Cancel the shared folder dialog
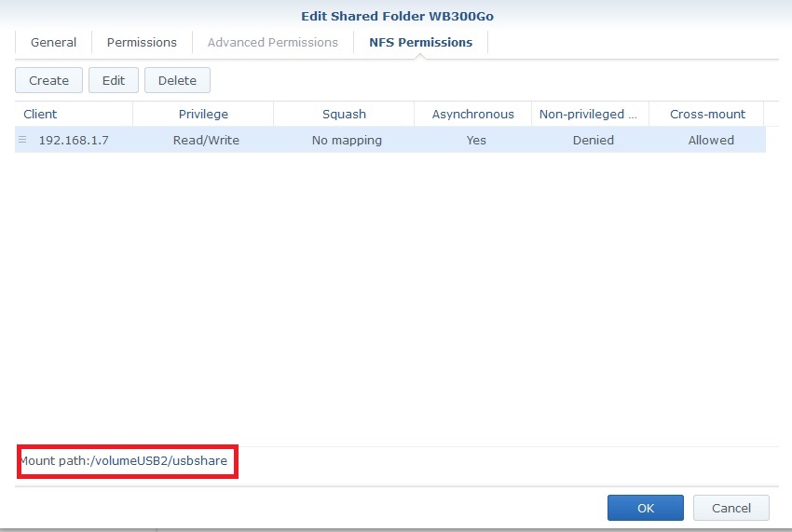Viewport: 792px width, 532px height. 731,508
